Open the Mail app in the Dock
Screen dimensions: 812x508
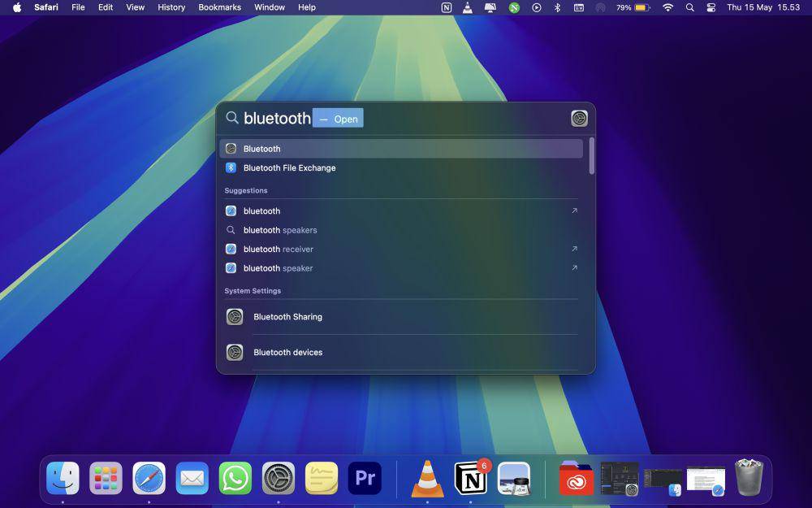192,478
